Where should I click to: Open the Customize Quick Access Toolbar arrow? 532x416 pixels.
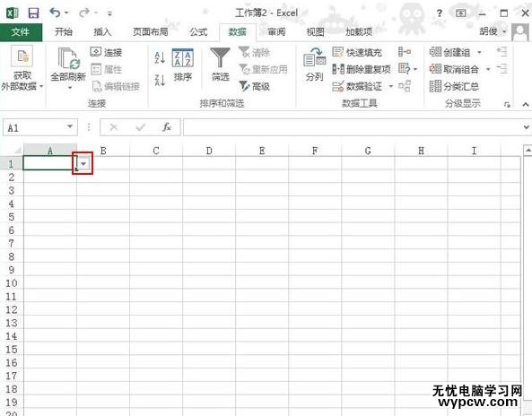[x=109, y=13]
